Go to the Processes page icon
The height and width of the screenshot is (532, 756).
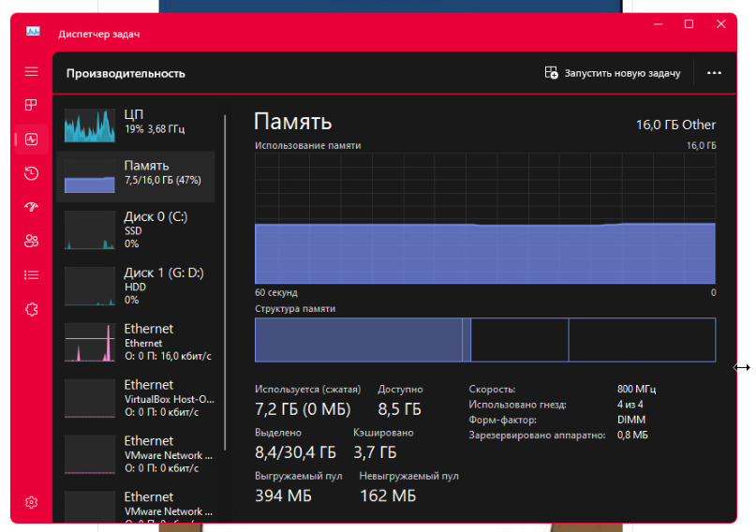pos(31,105)
